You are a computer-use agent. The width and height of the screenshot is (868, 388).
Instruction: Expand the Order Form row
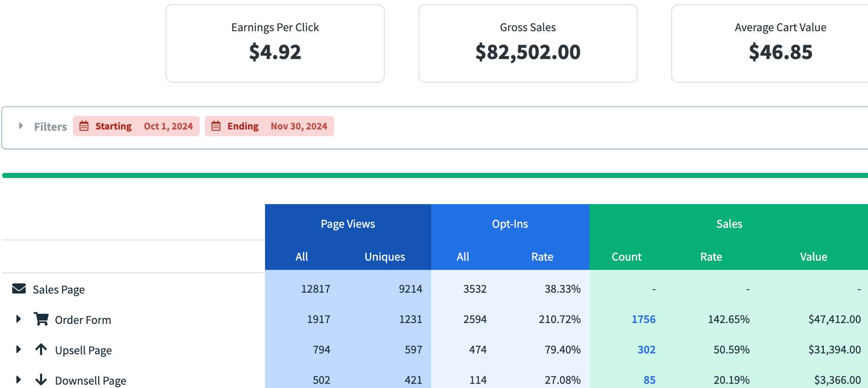point(19,319)
